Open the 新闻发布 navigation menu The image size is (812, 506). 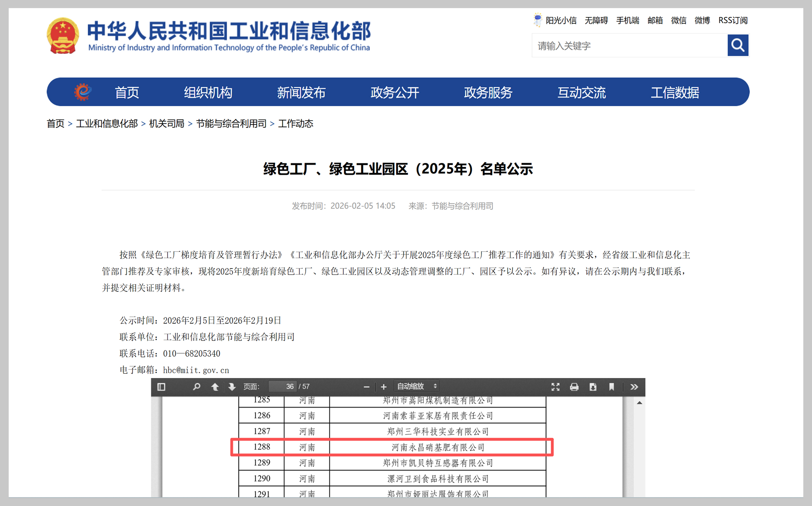(301, 93)
